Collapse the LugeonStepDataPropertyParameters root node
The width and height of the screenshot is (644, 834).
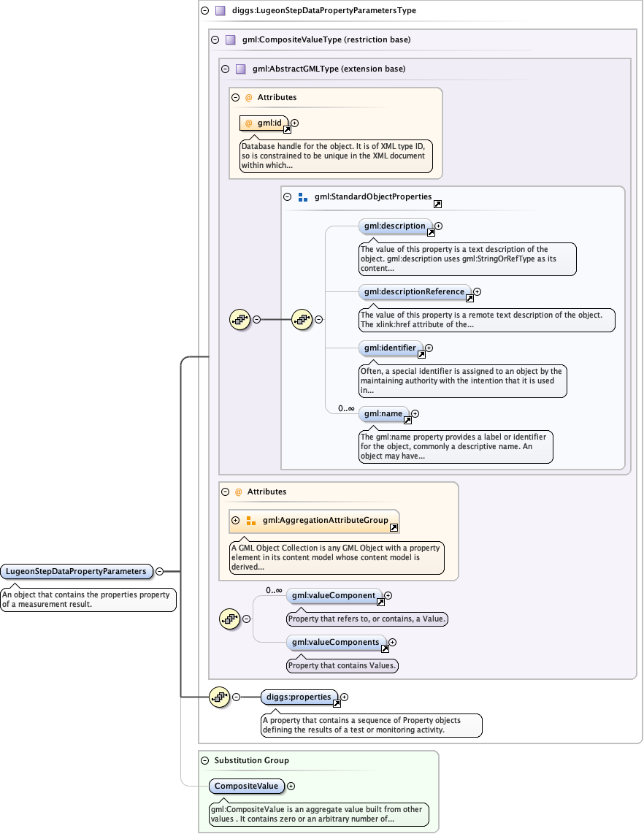pyautogui.click(x=159, y=571)
